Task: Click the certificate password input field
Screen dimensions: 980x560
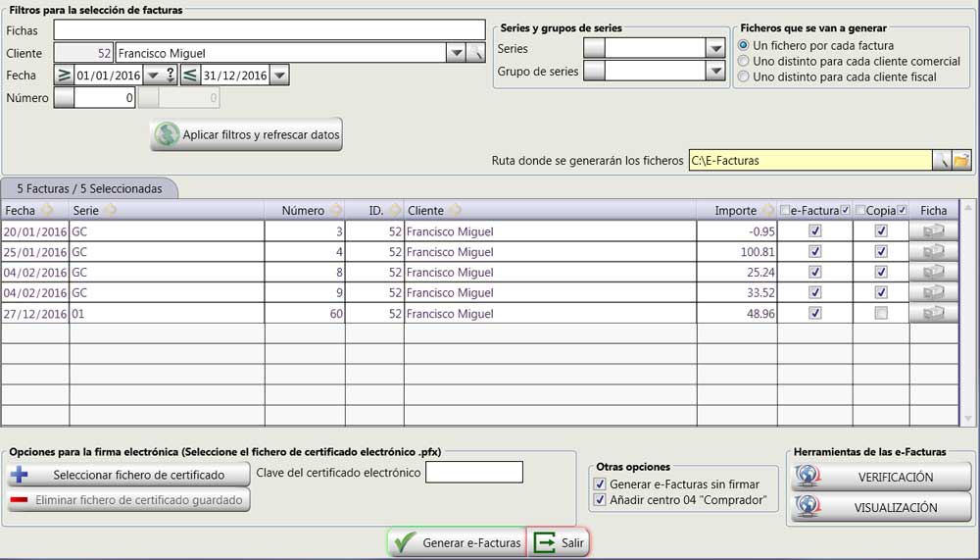Action: (474, 473)
